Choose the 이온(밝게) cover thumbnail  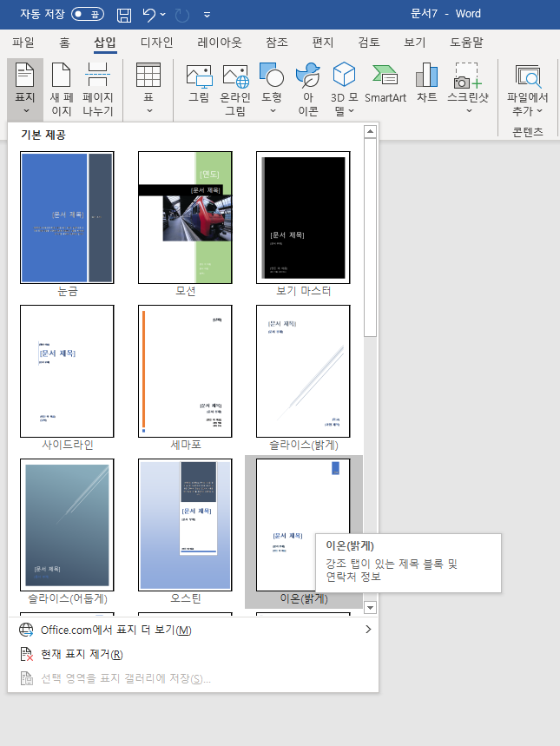point(303,525)
